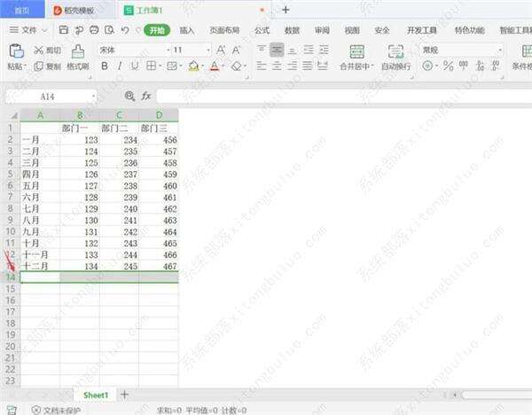Click 复制 (Copy) icon
The height and width of the screenshot is (415, 532).
coord(38,66)
